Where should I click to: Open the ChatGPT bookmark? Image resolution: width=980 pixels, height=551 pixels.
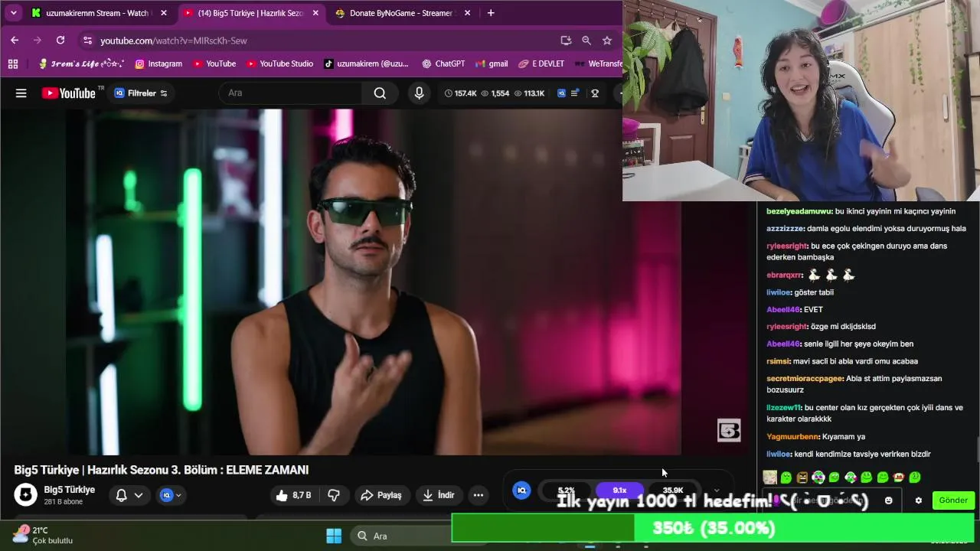[443, 64]
